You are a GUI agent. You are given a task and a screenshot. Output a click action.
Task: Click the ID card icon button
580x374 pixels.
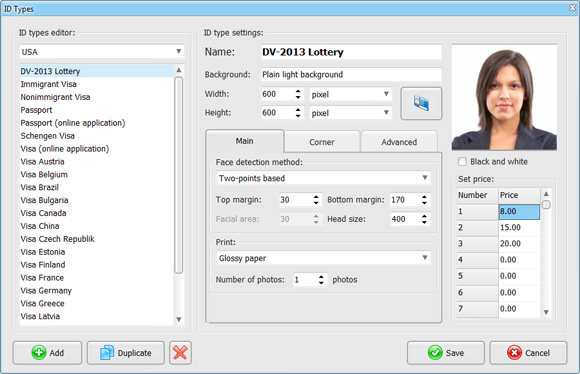point(421,104)
